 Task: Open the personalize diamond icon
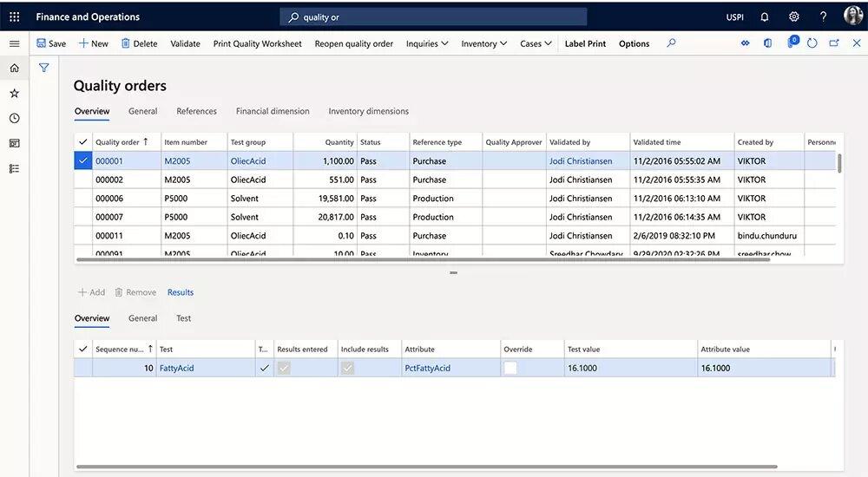[745, 43]
